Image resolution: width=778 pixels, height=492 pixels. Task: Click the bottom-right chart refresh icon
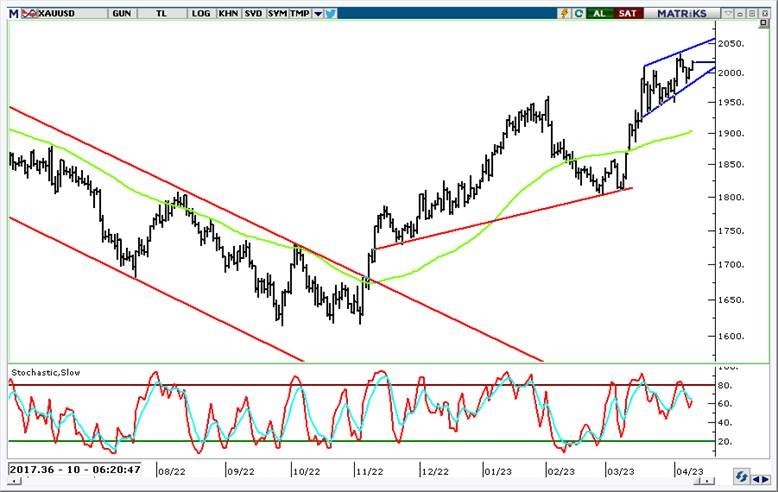(743, 477)
